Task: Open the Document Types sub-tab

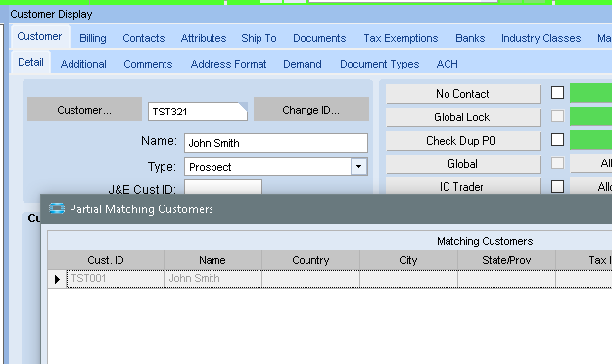Action: 379,64
